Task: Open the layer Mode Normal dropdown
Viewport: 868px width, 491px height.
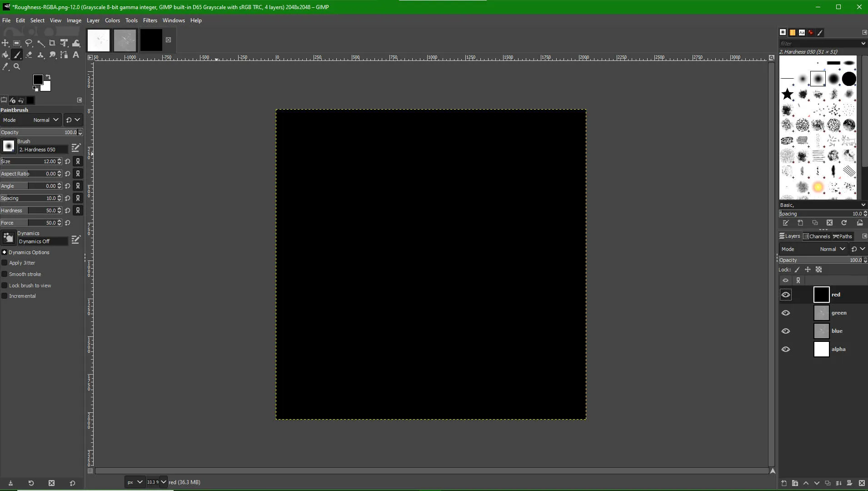Action: (832, 249)
